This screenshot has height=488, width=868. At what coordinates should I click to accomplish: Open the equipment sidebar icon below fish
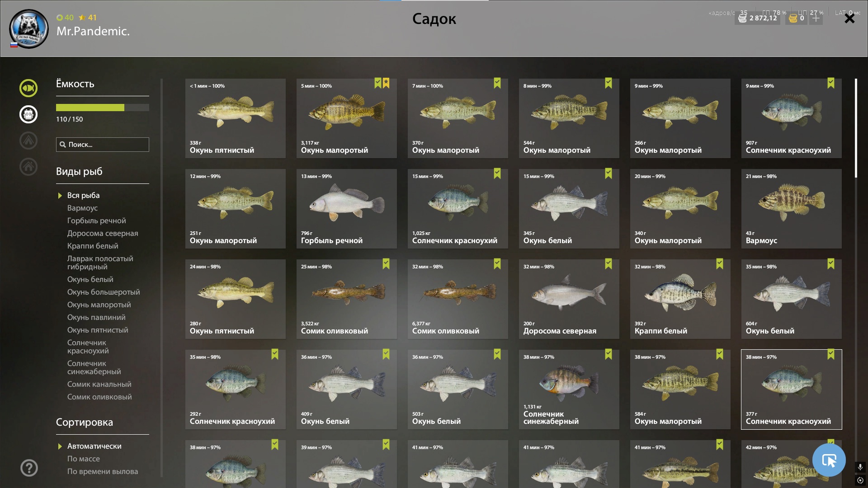[28, 114]
